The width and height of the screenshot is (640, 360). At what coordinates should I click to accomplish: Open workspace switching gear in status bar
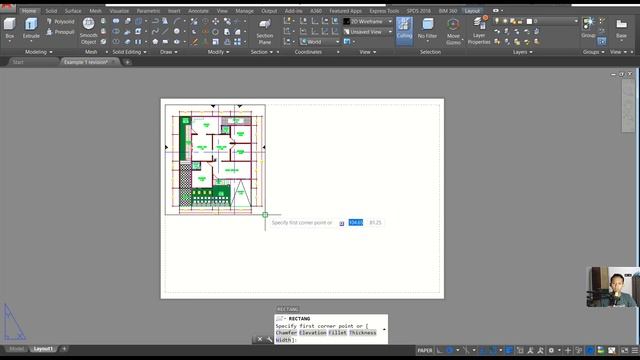pos(551,350)
